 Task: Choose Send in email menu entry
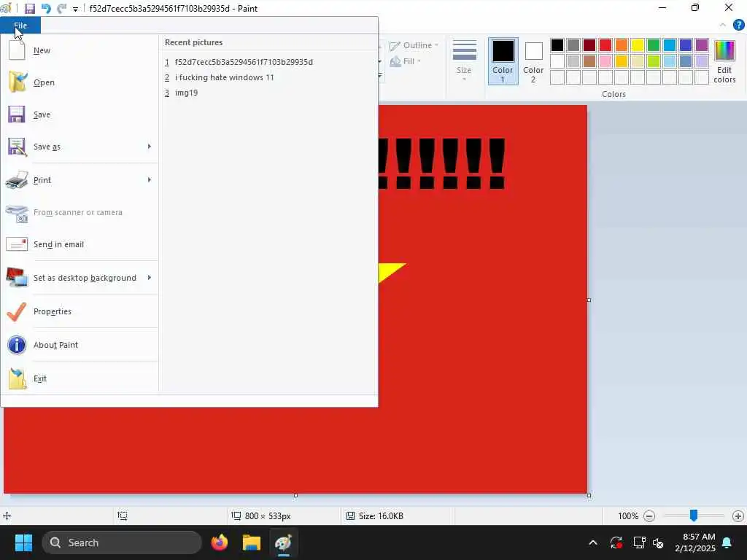[x=80, y=244]
